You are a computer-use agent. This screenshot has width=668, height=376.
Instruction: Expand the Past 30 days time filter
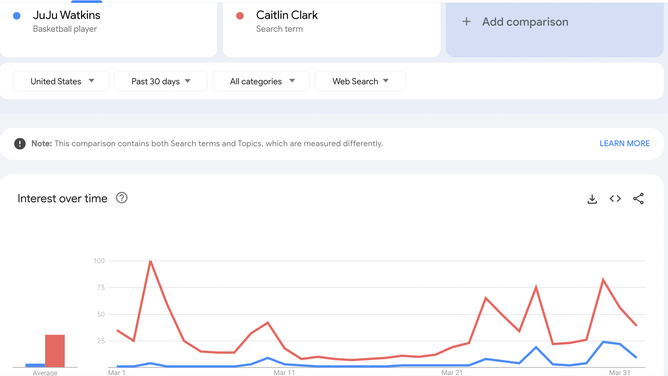coord(161,81)
